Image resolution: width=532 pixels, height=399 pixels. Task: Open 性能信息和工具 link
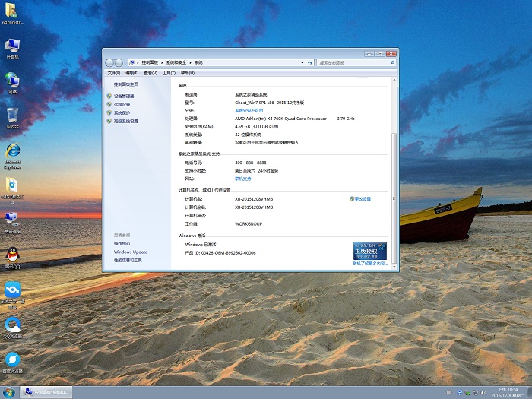click(x=128, y=260)
